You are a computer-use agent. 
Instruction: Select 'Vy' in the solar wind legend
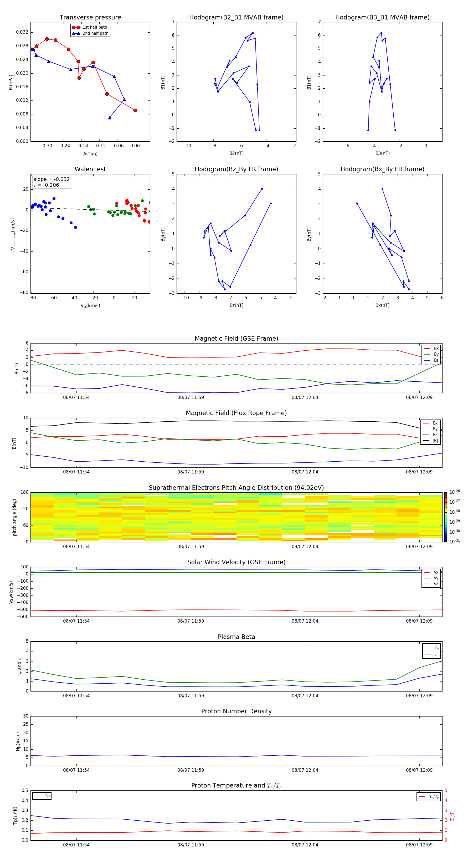click(431, 578)
